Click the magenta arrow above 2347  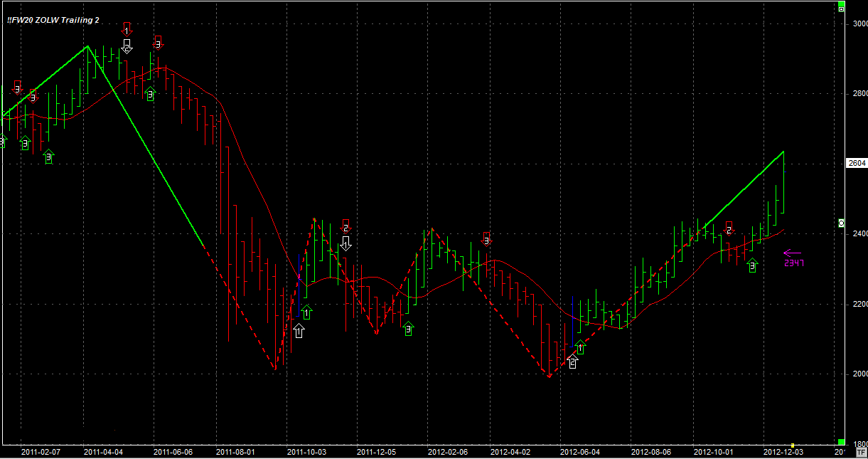click(x=791, y=252)
